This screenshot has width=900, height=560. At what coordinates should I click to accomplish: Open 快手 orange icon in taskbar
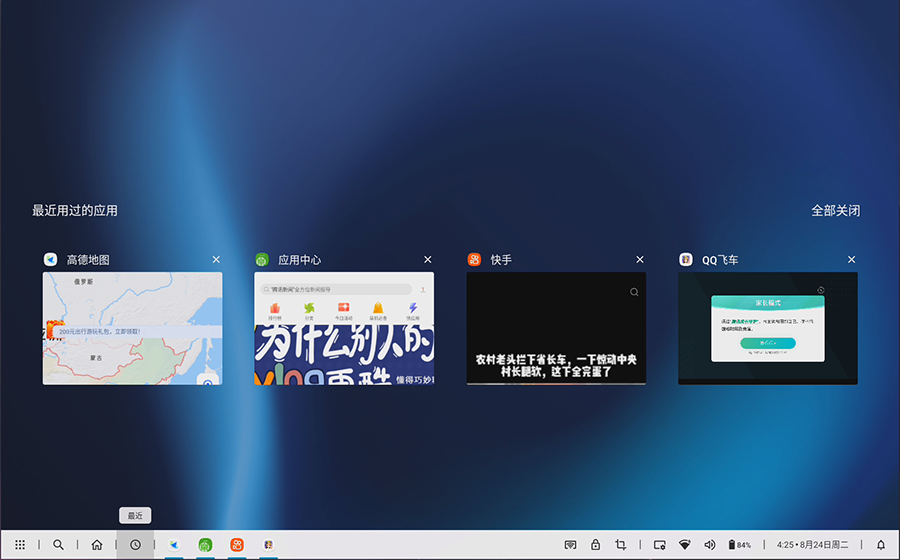(x=237, y=545)
